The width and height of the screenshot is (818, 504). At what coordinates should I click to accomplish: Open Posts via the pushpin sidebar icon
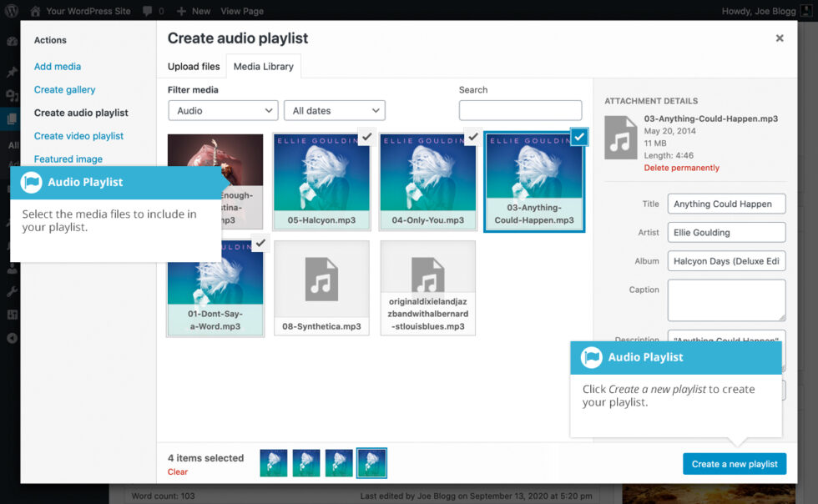[x=11, y=72]
